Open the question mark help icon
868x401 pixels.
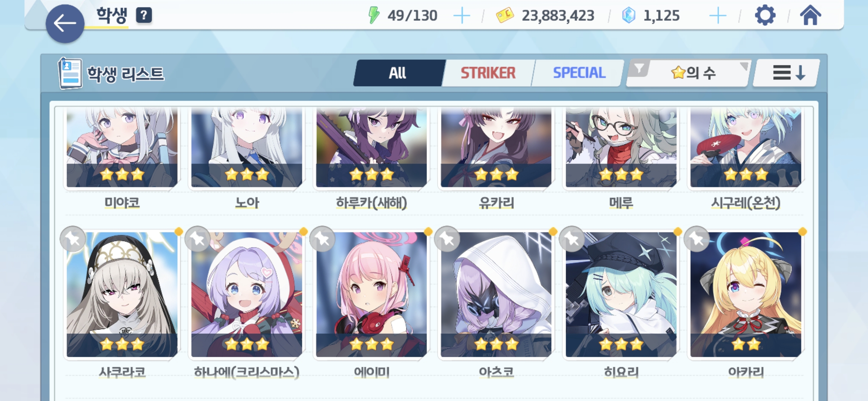pos(144,15)
